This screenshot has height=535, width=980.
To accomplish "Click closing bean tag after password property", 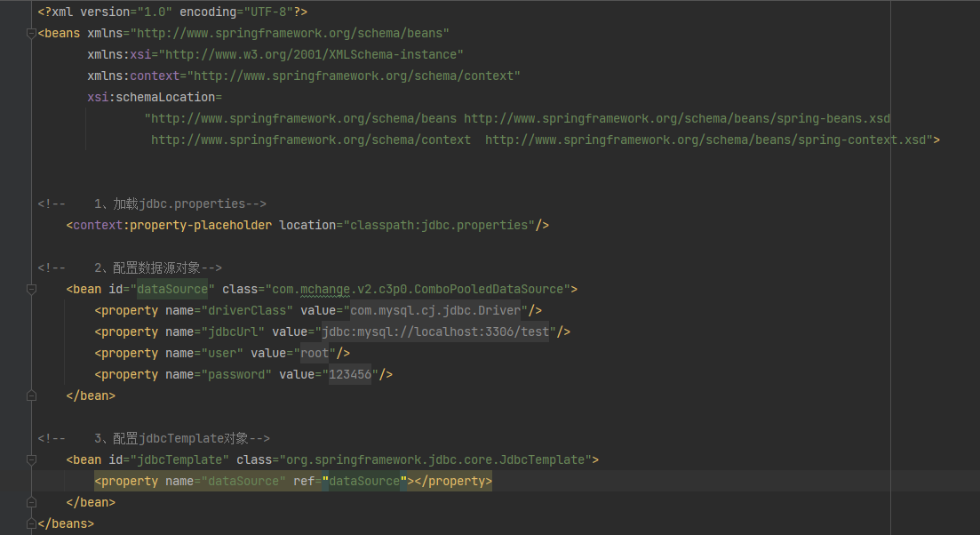I will (x=91, y=395).
